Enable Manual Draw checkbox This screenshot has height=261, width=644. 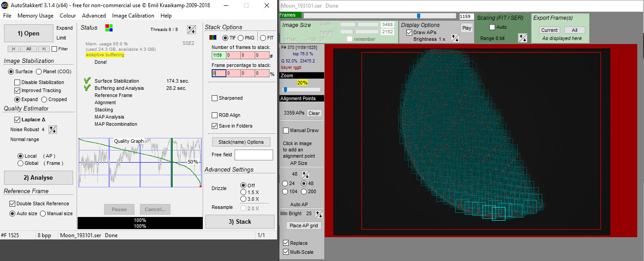286,130
